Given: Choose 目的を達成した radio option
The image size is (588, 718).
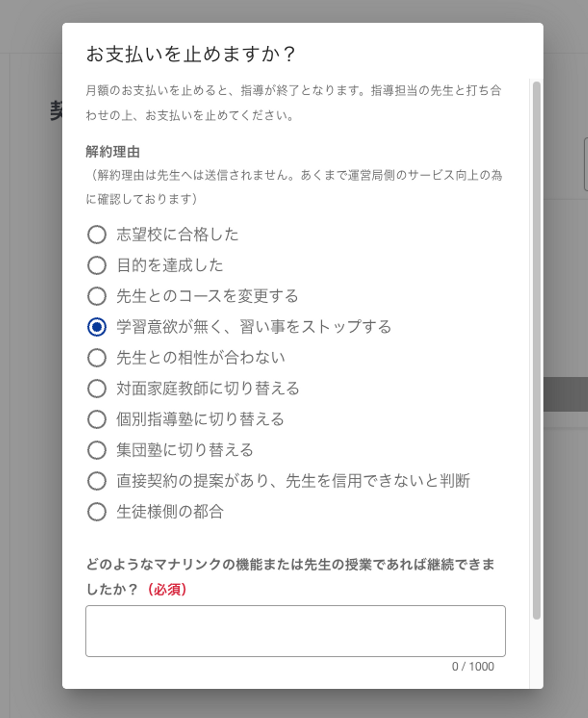Looking at the screenshot, I should 97,265.
